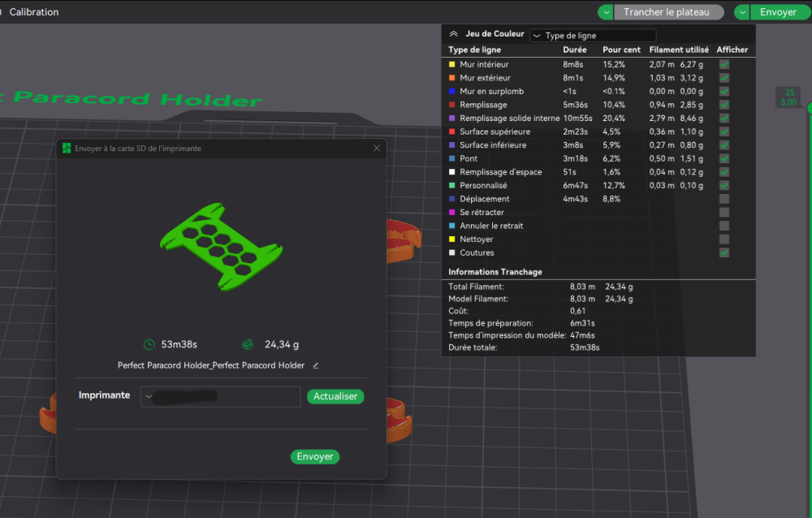Toggle the Mur extérieur display checkbox
The height and width of the screenshot is (518, 812).
point(724,78)
